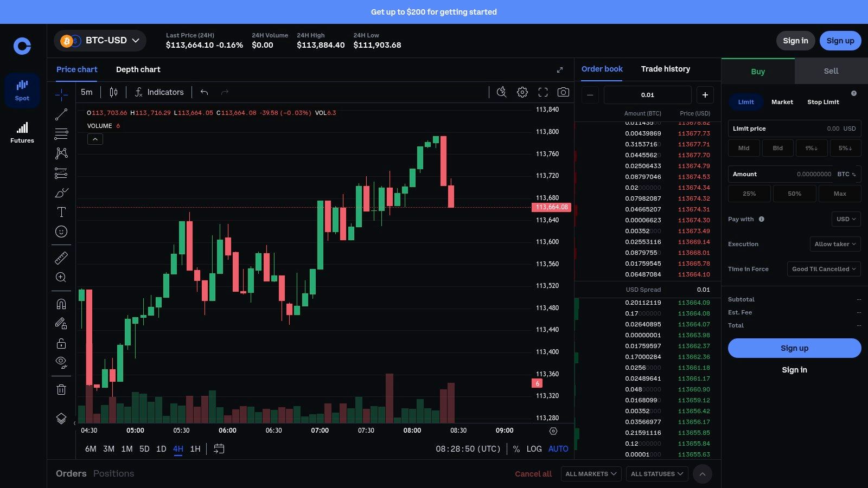
Task: Click the trash remove drawings icon
Action: (x=61, y=389)
